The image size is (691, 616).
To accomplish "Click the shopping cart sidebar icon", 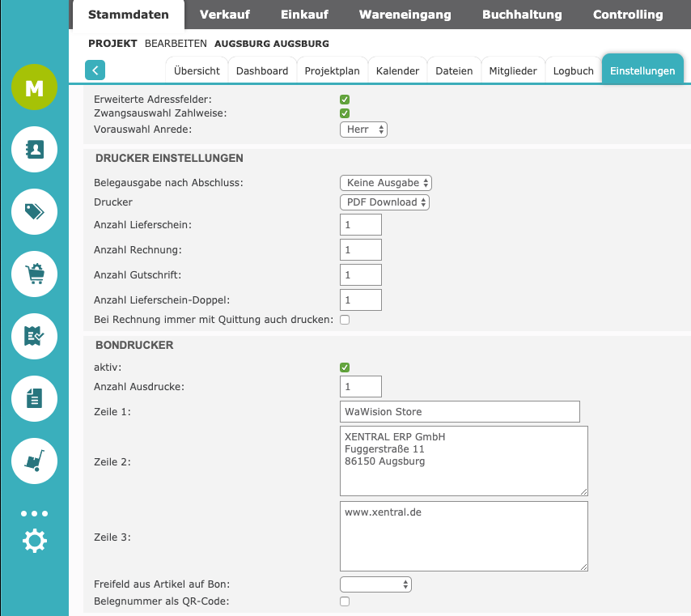I will [x=34, y=274].
